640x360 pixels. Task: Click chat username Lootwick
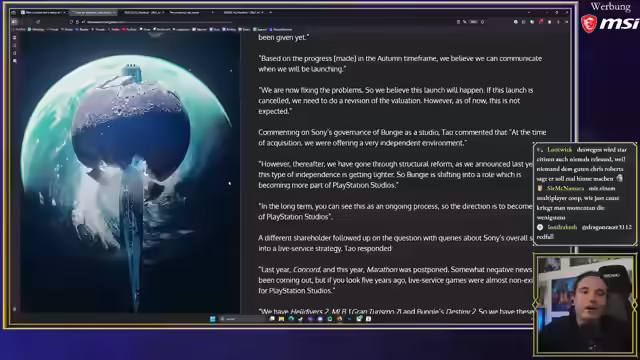[560, 150]
